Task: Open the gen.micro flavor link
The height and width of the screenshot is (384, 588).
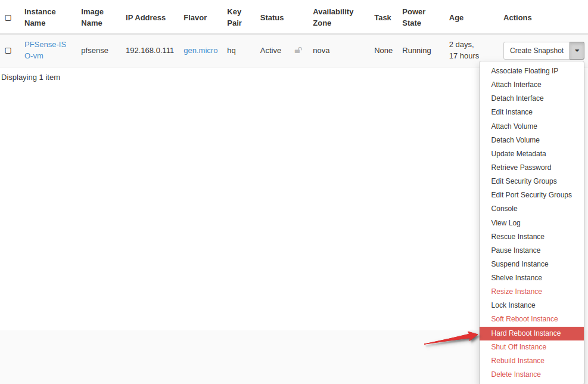Action: [200, 51]
